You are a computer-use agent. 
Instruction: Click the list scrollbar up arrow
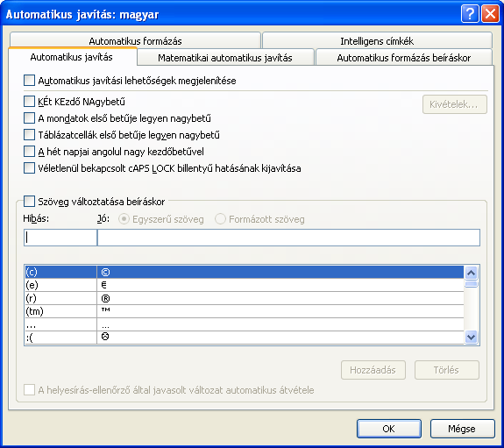pos(472,273)
